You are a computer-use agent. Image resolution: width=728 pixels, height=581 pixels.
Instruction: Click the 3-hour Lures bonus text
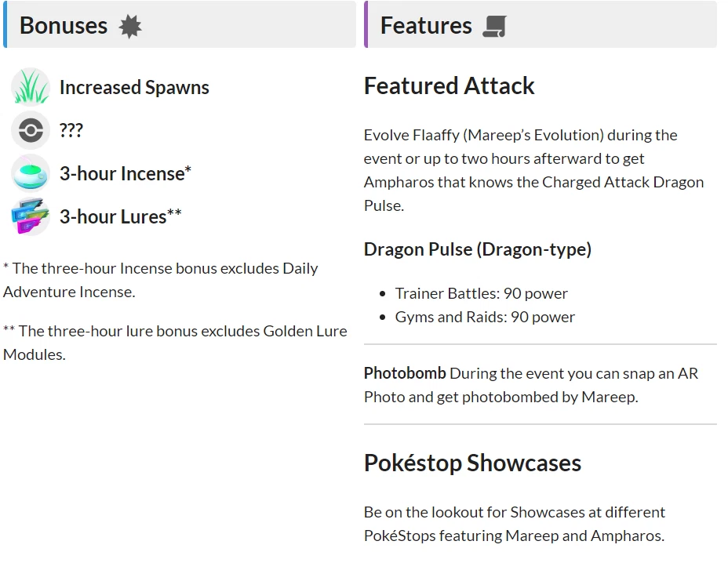121,216
